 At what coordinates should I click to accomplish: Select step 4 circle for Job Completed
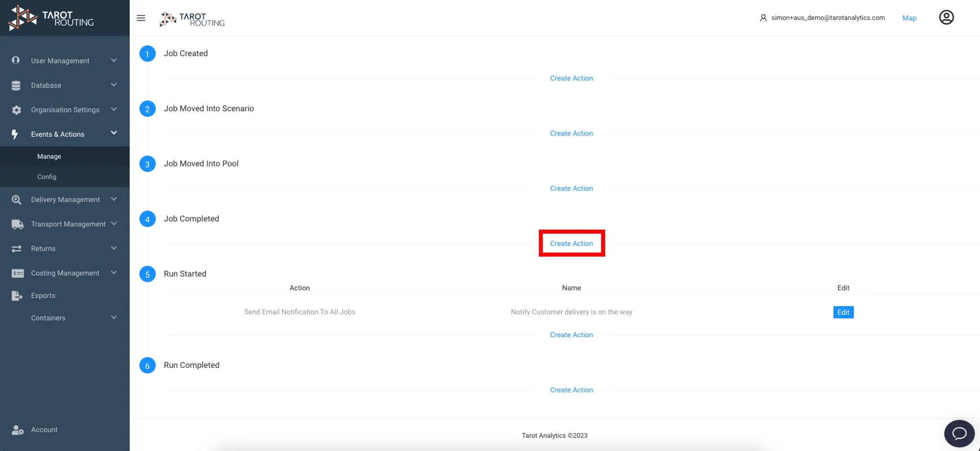coord(147,219)
